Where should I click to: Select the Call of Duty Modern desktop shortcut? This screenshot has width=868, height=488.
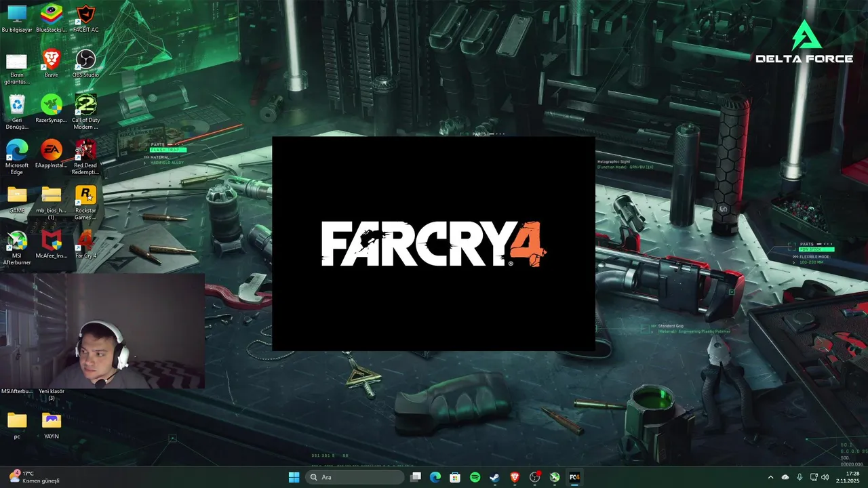pos(85,113)
